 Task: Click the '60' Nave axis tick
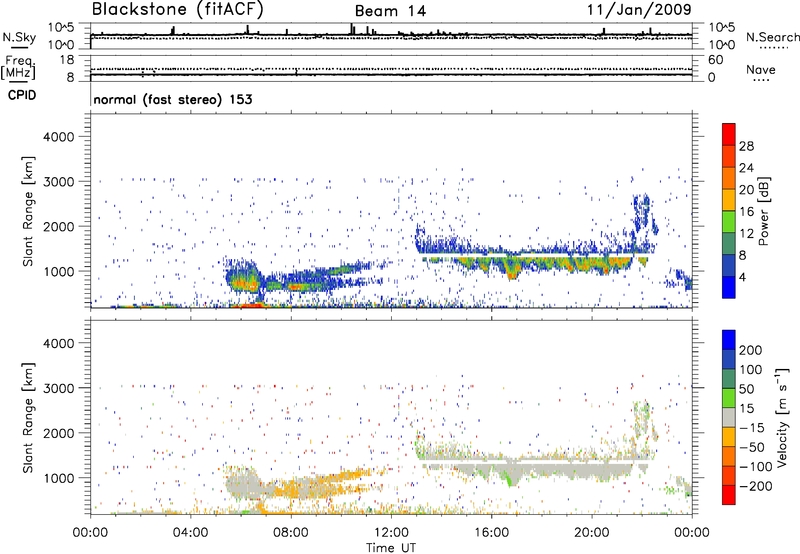[715, 60]
